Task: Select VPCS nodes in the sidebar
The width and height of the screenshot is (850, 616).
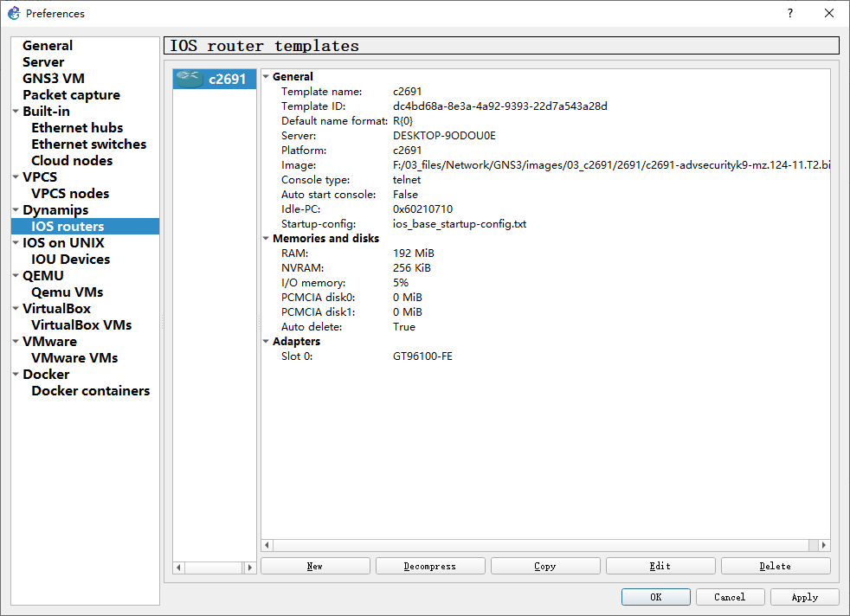Action: click(70, 194)
